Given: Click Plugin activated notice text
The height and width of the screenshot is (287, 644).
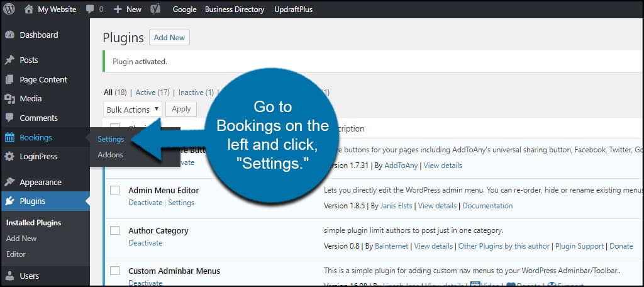Looking at the screenshot, I should [x=140, y=62].
